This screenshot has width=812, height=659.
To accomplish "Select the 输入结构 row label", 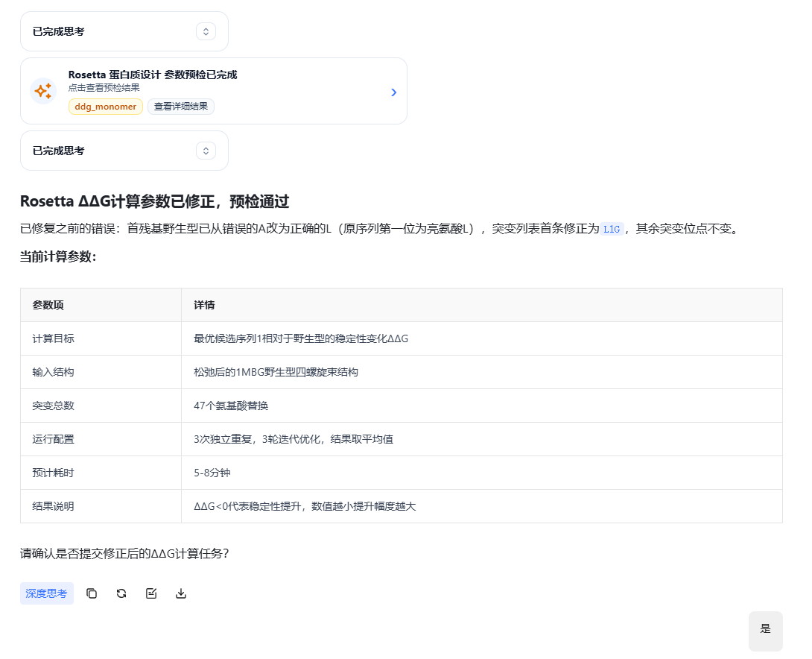I will coord(54,372).
